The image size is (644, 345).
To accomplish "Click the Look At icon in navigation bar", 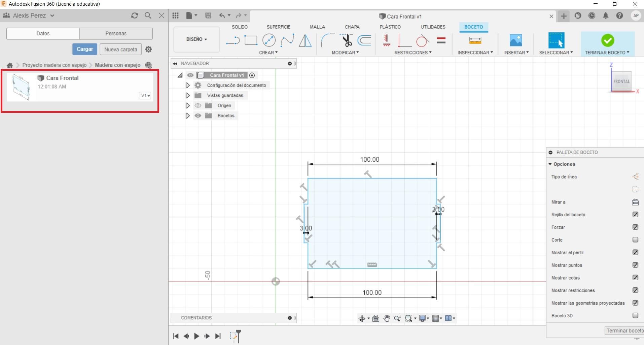I will (376, 318).
